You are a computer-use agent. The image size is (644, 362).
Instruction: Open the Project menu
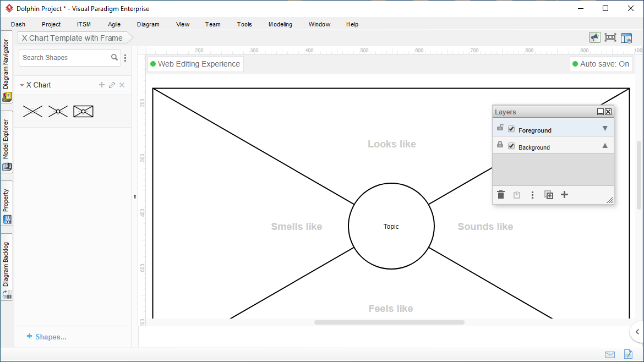[51, 24]
